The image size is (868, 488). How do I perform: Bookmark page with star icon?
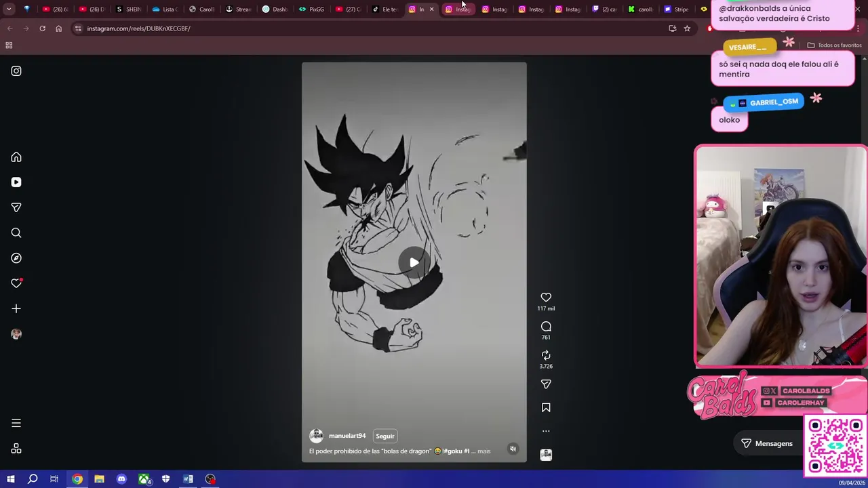point(687,28)
